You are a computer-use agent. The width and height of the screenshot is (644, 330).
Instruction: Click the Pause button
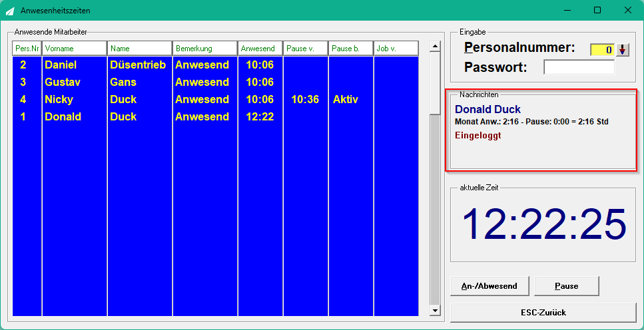coord(566,286)
